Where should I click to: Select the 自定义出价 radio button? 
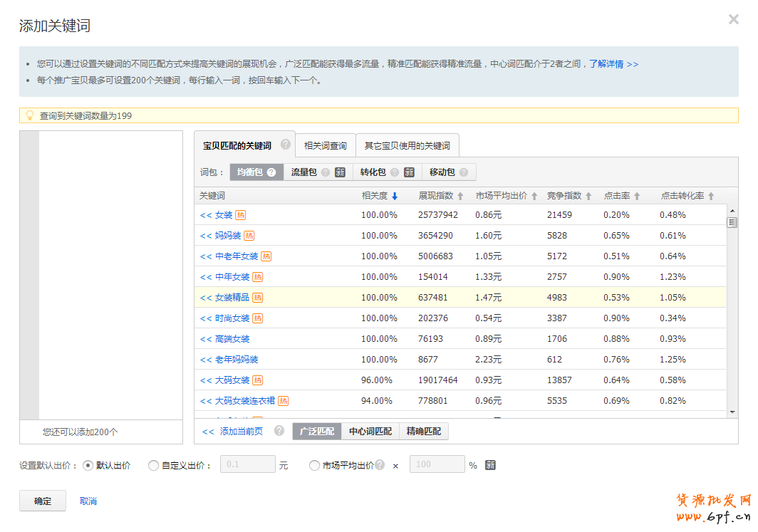[x=153, y=466]
